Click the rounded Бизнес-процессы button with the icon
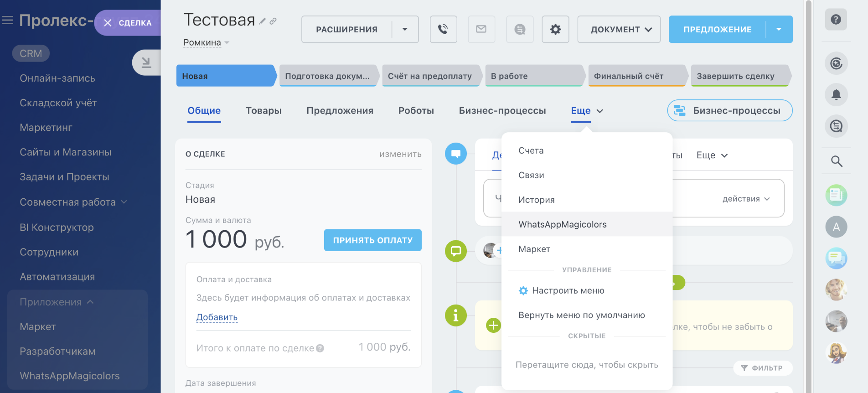Image resolution: width=868 pixels, height=393 pixels. pyautogui.click(x=729, y=111)
